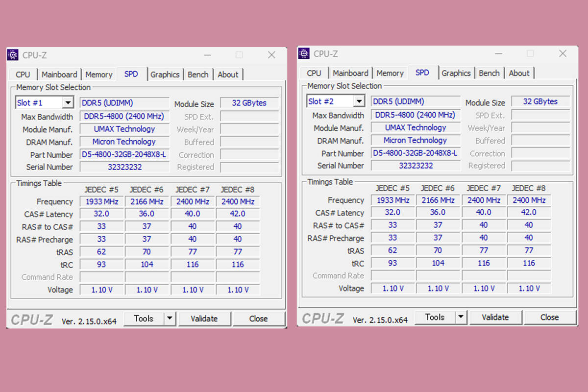This screenshot has height=392, width=588.
Task: Expand Tools dropdown arrow in left window
Action: 170,318
